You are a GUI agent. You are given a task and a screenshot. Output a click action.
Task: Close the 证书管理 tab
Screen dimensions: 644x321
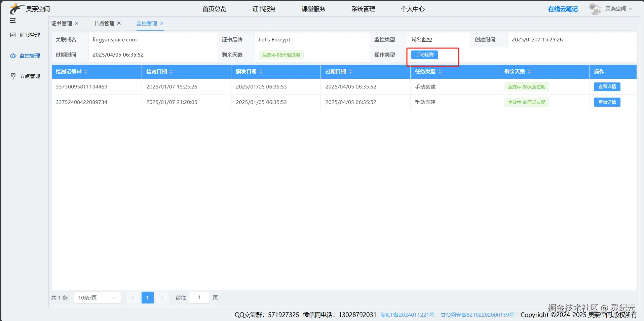coord(77,23)
